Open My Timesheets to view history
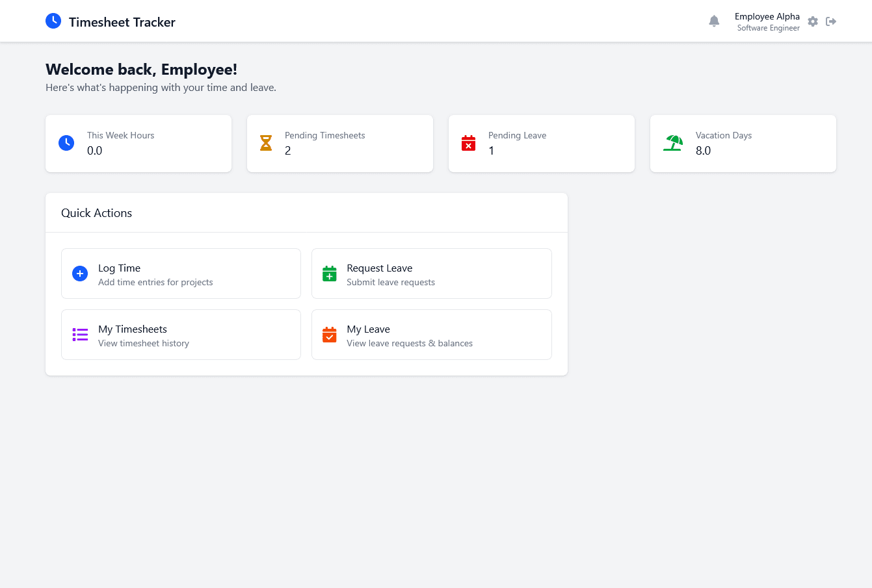Screen dimensions: 872x588 (181, 335)
